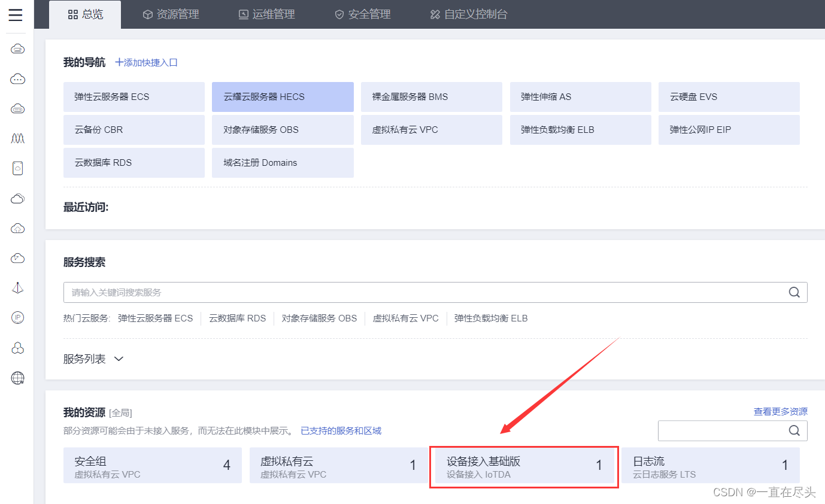Open the 设备接入基础版 IoTDA resource card
The width and height of the screenshot is (825, 504).
524,465
